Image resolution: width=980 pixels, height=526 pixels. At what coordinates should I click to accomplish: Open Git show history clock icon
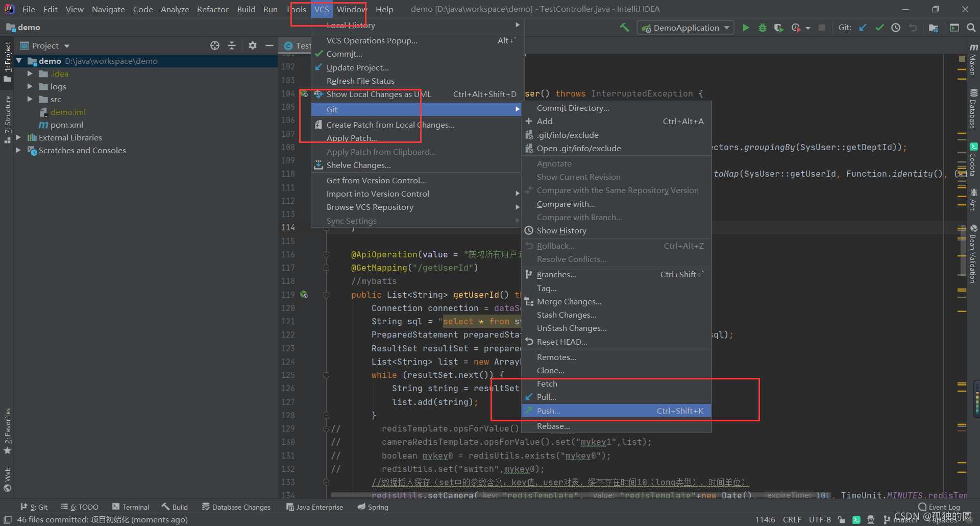(x=896, y=28)
